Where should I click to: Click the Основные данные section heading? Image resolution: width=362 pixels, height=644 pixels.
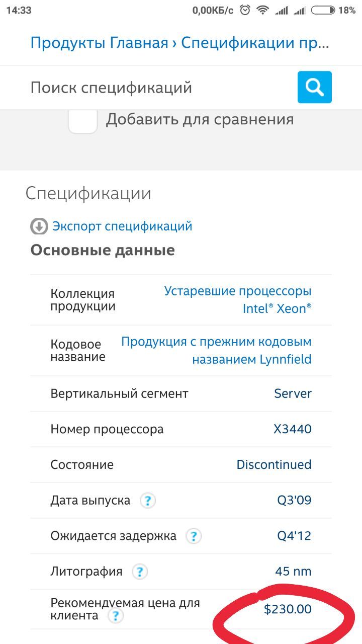(x=103, y=250)
